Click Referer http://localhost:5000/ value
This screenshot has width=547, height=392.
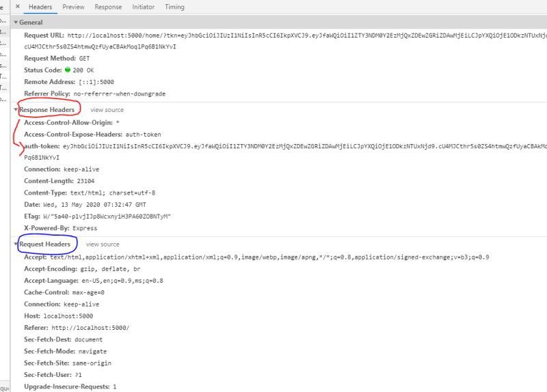90,328
